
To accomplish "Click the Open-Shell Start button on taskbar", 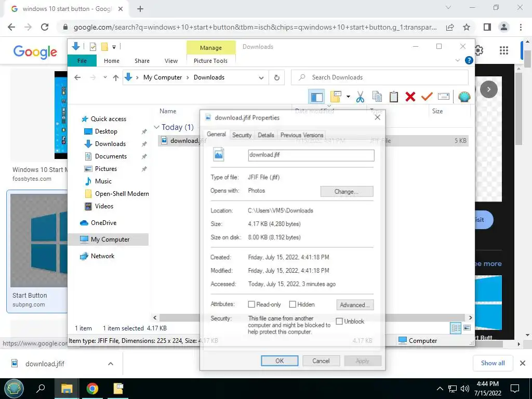I will tap(14, 389).
